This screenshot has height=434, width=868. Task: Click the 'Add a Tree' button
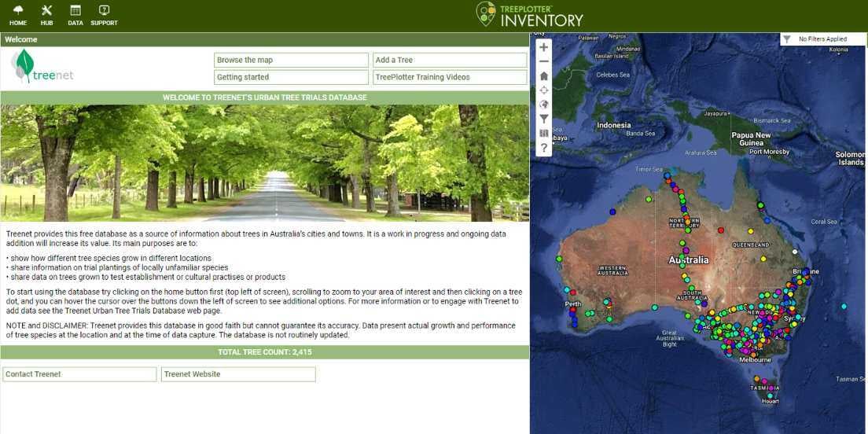450,61
